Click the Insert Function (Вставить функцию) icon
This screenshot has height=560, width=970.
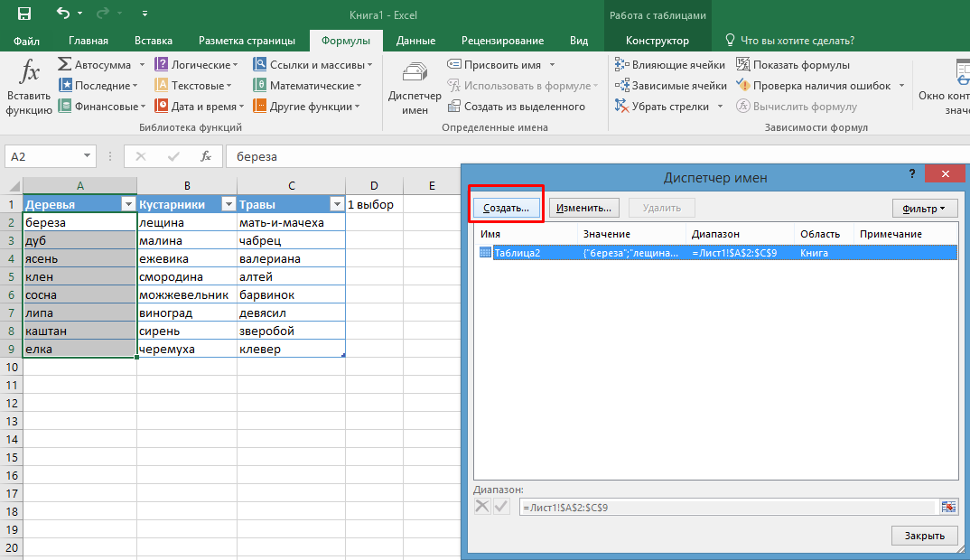tap(29, 72)
